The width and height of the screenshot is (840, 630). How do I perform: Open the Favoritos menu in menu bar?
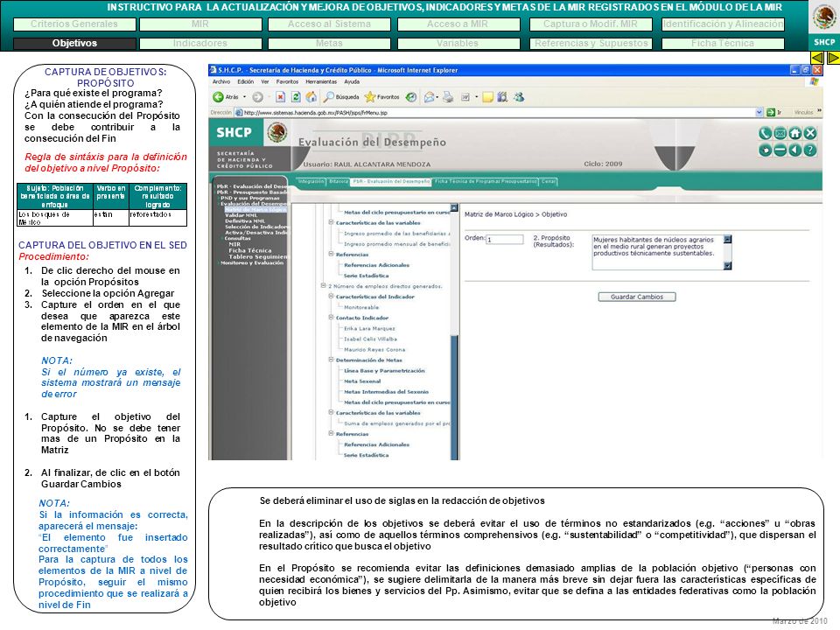(x=288, y=82)
